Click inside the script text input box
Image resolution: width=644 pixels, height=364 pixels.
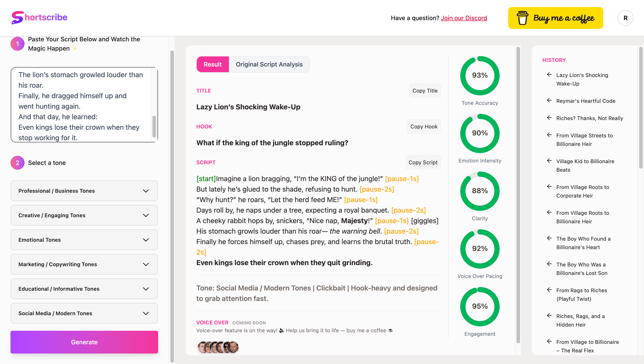80,105
